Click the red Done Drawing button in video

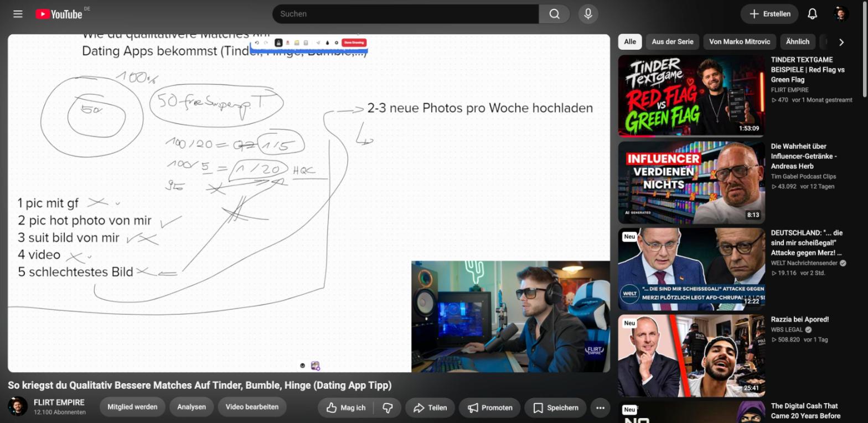pyautogui.click(x=354, y=43)
